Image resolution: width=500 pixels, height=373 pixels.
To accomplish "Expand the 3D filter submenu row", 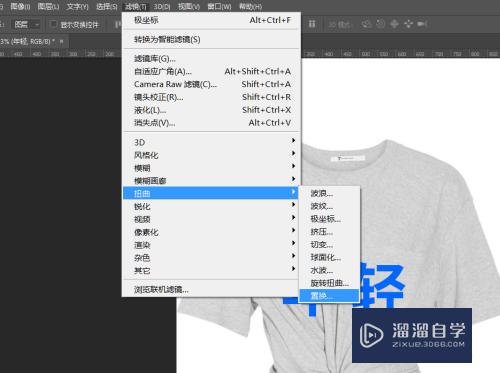I will coord(212,142).
